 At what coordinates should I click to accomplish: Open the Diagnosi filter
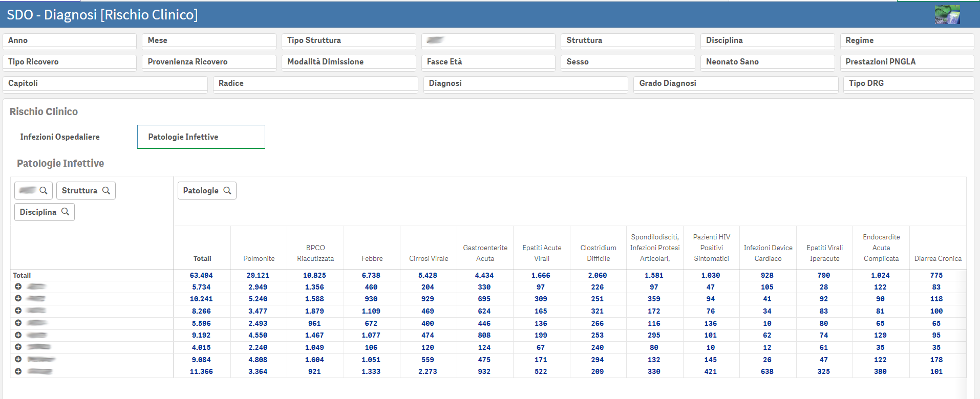526,83
